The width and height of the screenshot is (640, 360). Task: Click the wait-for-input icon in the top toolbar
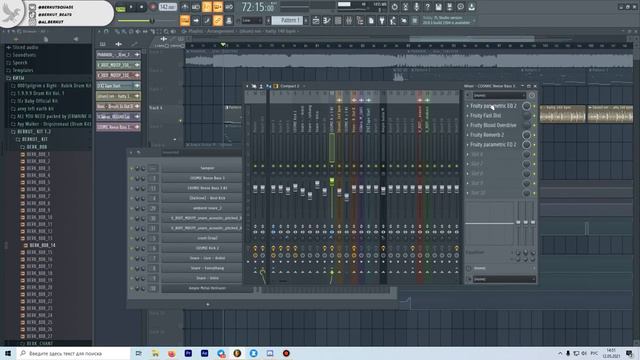tap(196, 7)
